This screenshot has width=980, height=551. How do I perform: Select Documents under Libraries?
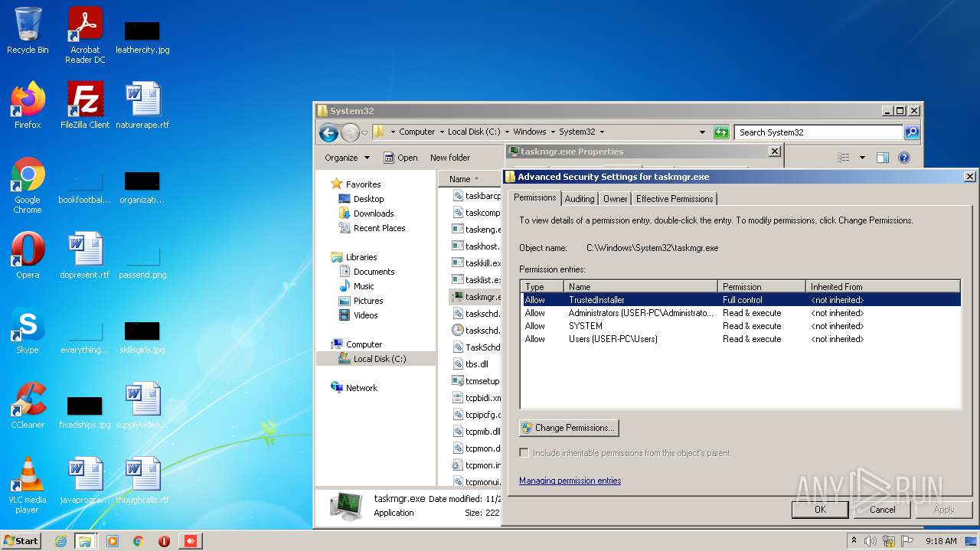click(x=374, y=272)
